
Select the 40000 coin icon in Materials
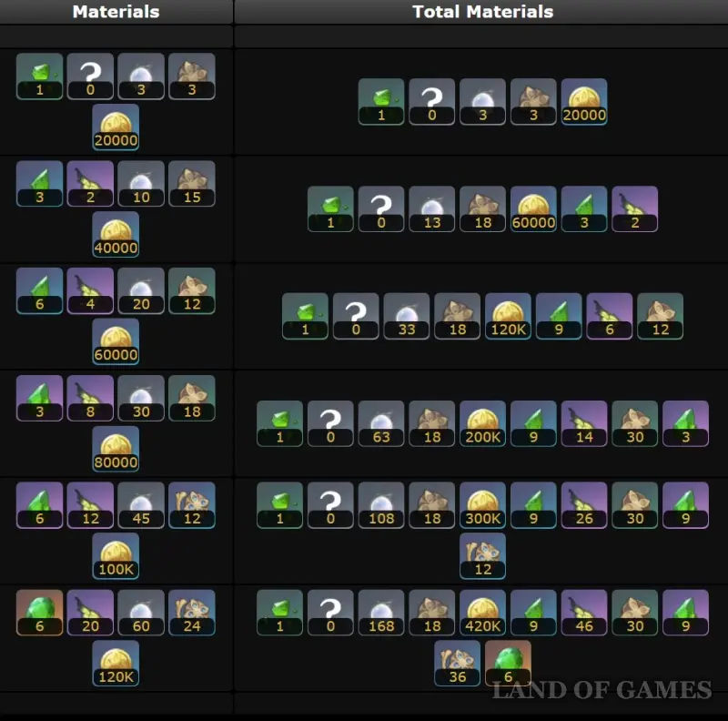[116, 235]
